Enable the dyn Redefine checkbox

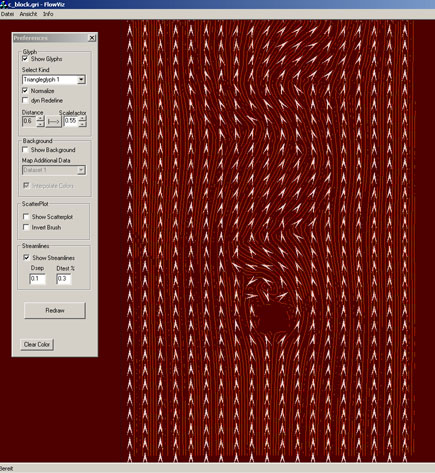25,100
